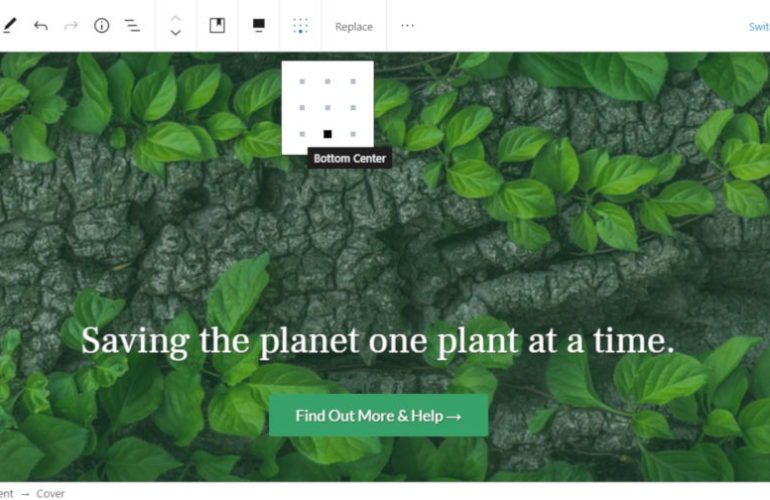Select the pencil Tools icon
This screenshot has width=770, height=500.
tap(9, 26)
